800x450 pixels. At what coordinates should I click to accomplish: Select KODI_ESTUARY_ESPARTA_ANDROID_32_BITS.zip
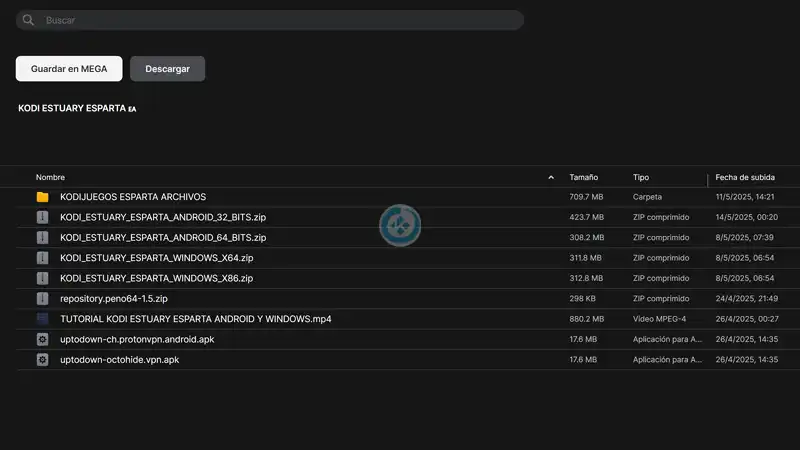pyautogui.click(x=163, y=217)
